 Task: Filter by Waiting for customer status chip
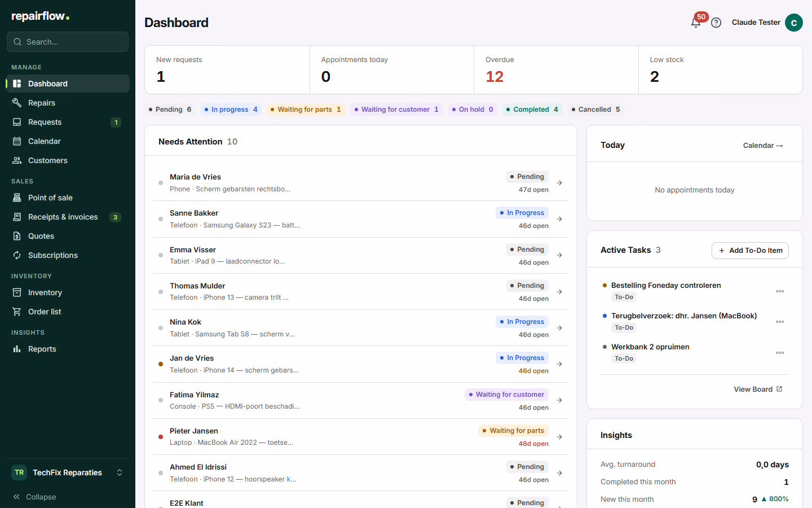[x=396, y=110]
